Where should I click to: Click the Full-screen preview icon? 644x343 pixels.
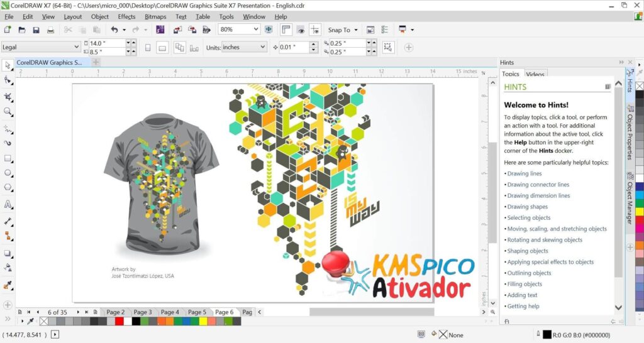[269, 30]
